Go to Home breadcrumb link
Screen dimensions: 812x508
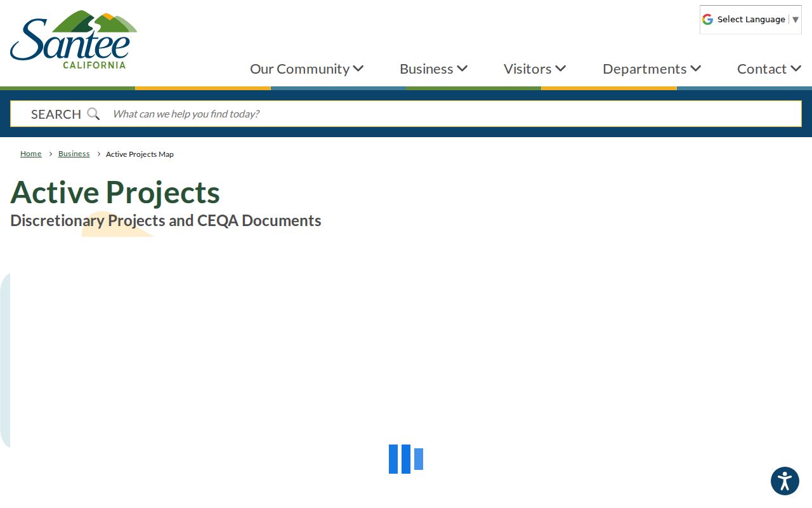(x=31, y=154)
